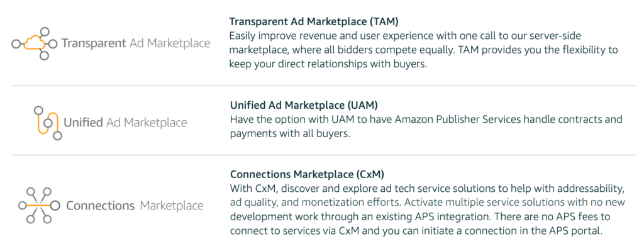Click "Ad Marketplace" text in Transparent logo
Image resolution: width=644 pixels, height=251 pixels.
(170, 43)
